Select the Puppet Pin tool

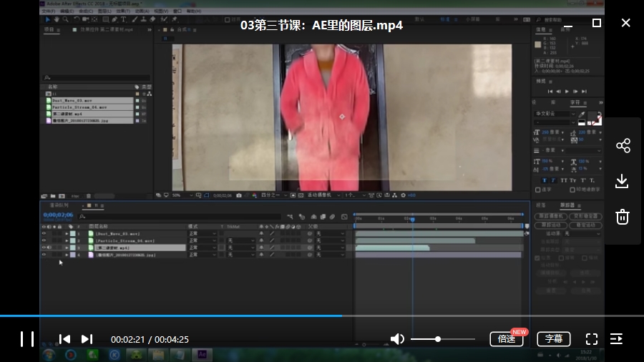(x=175, y=19)
